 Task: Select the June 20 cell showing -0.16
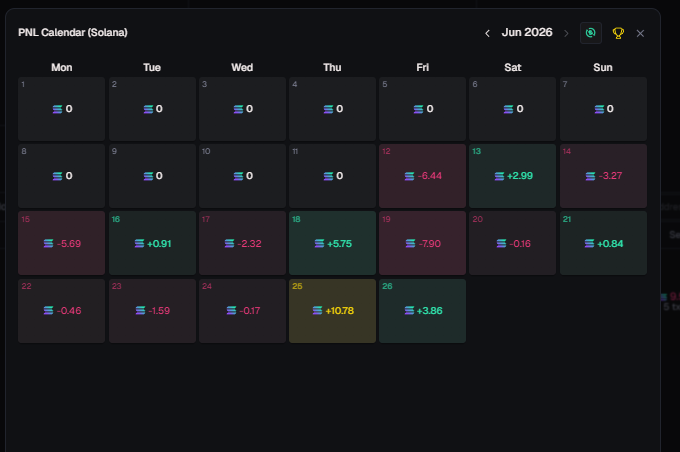pos(513,243)
